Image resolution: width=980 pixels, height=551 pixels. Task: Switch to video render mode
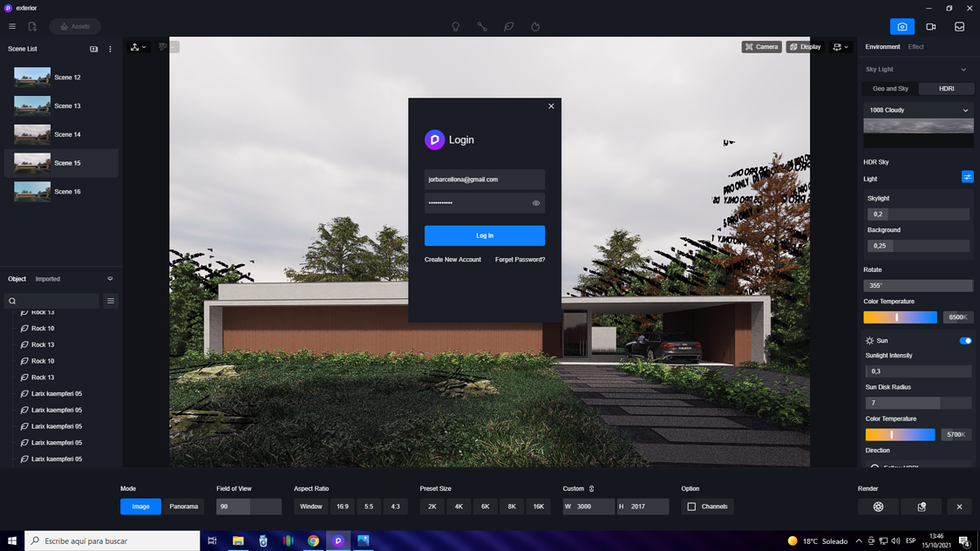click(930, 26)
